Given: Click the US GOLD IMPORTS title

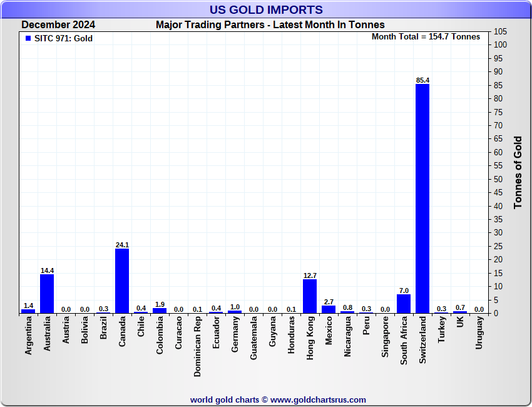Looking at the screenshot, I should point(266,10).
